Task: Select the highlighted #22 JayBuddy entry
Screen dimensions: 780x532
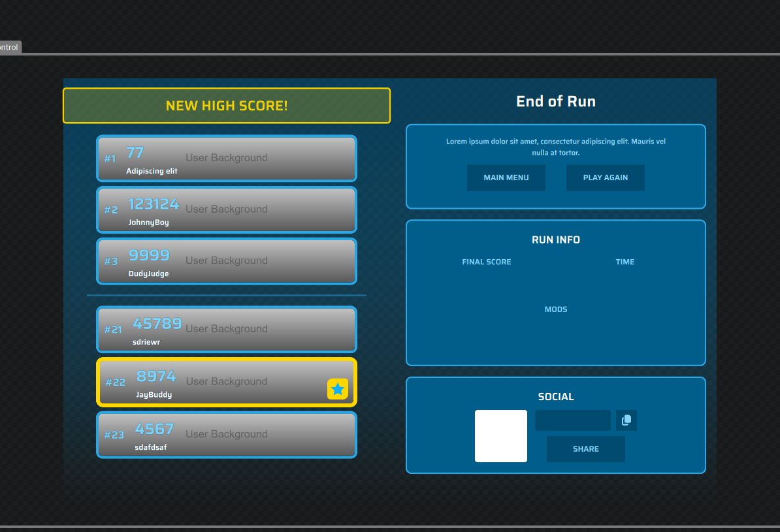Action: point(226,382)
